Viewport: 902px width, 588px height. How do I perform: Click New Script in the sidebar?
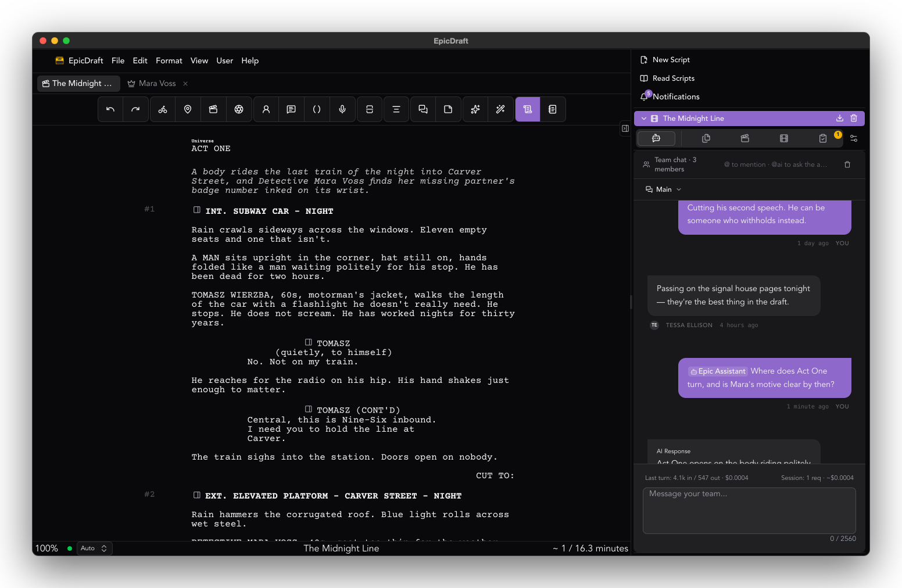[665, 60]
